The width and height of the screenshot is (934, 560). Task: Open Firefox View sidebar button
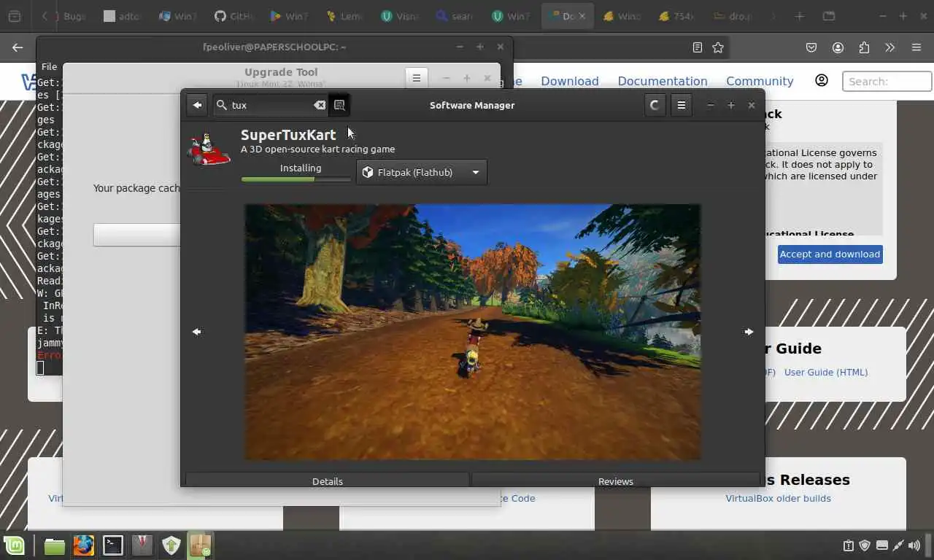point(14,16)
